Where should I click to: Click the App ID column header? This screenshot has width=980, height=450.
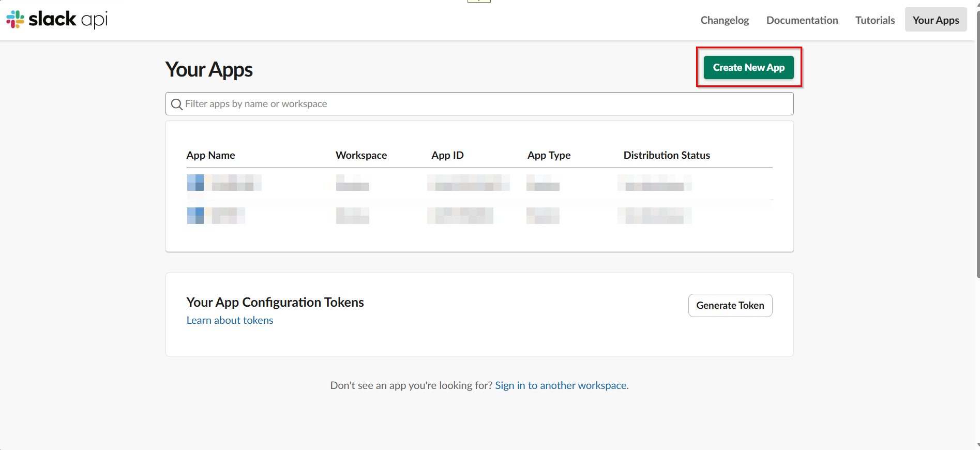click(447, 155)
